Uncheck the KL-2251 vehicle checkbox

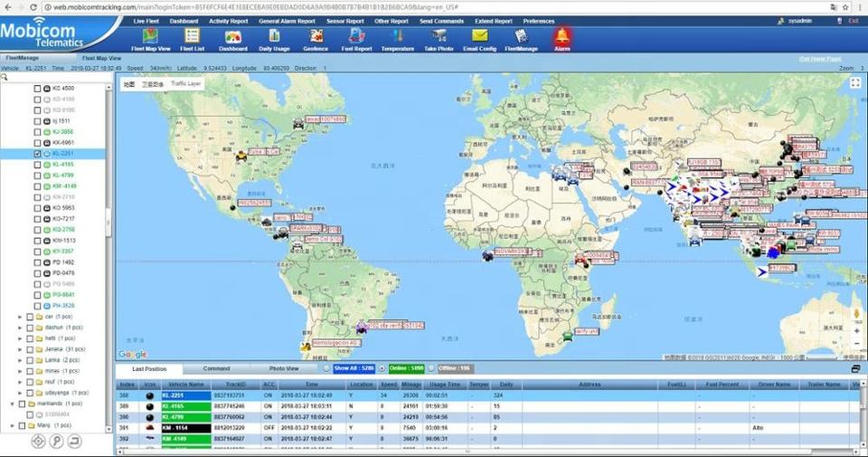37,154
